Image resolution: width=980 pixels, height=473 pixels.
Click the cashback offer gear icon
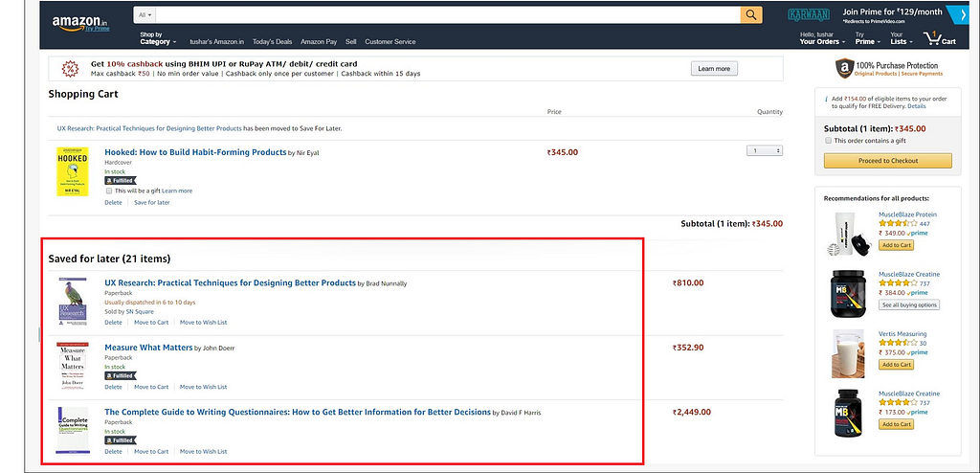pos(71,68)
